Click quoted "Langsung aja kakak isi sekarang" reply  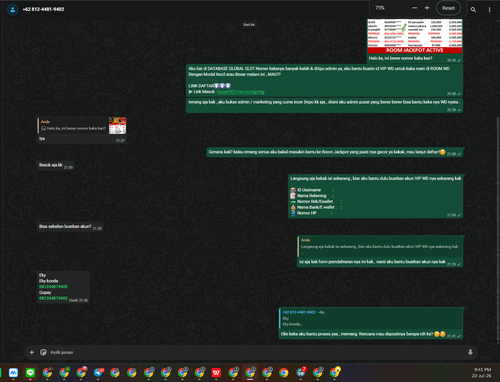(380, 247)
